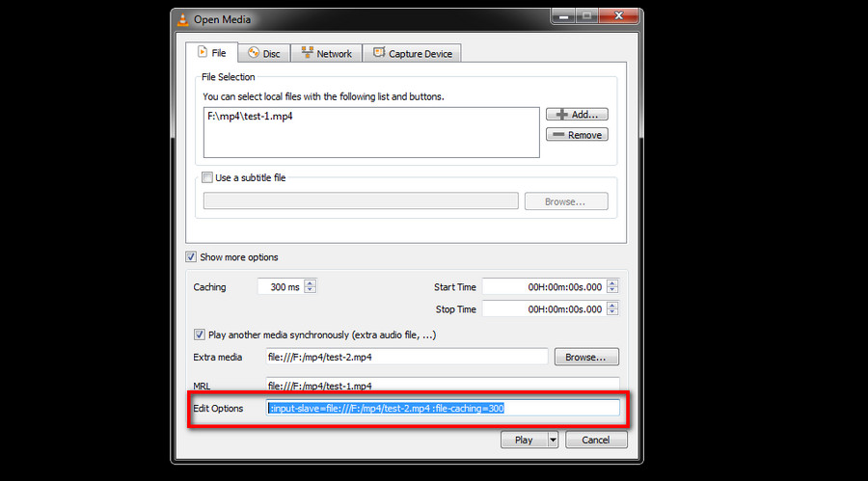Select F:\mp4\test-1.mp4 in file list
The width and height of the screenshot is (868, 481).
click(250, 117)
